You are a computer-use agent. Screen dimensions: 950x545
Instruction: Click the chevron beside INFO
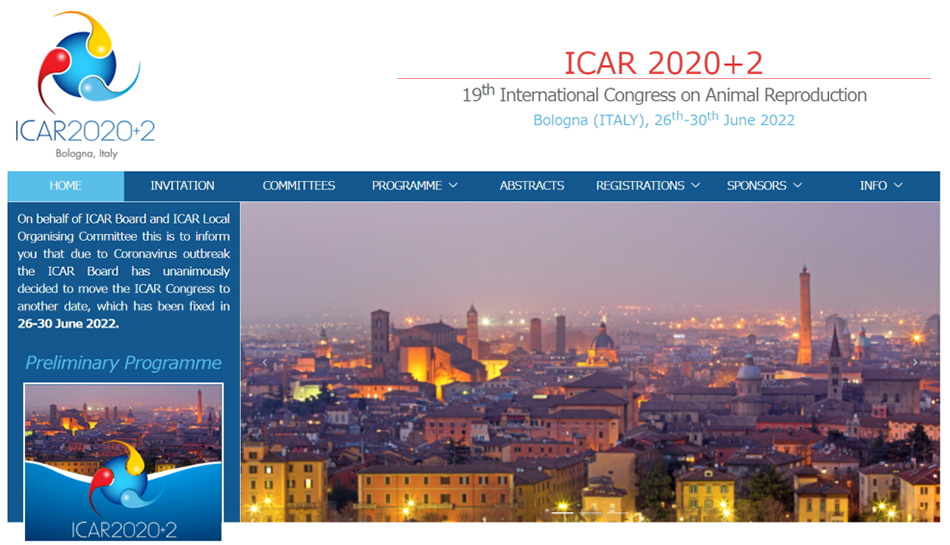tap(898, 186)
